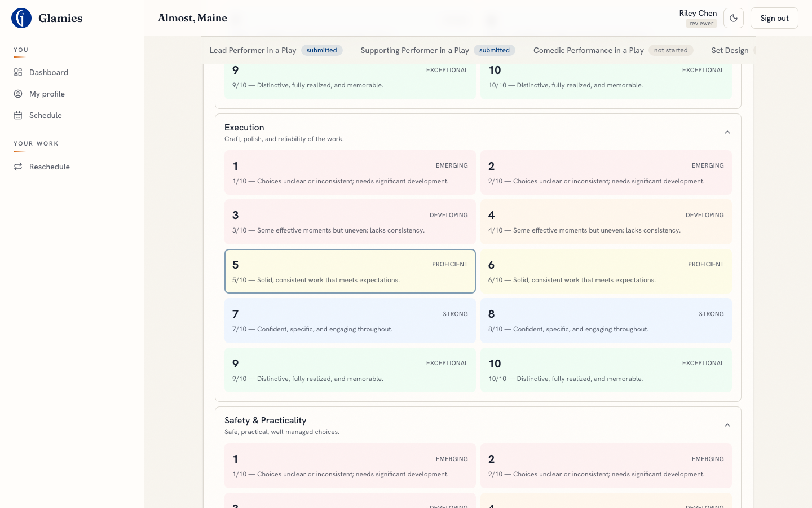Select Execution score 4 Developing
The image size is (812, 508).
606,222
